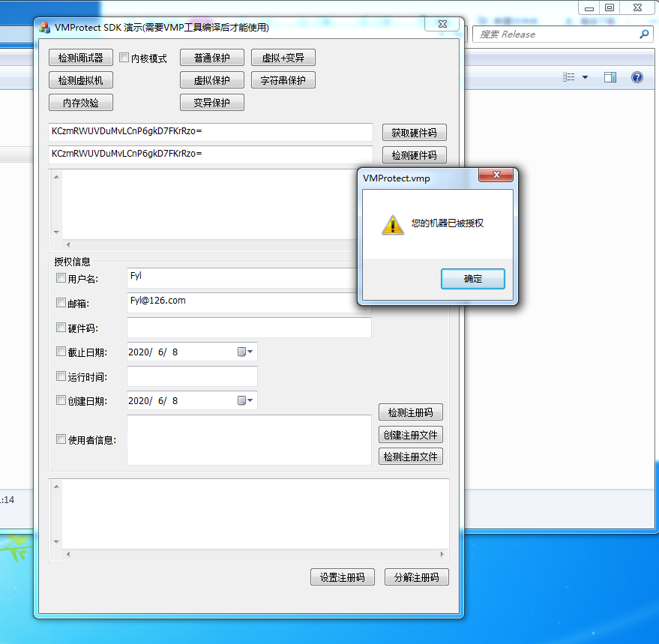Viewport: 659px width, 644px height.
Task: Click the 变异保护 button
Action: [212, 103]
